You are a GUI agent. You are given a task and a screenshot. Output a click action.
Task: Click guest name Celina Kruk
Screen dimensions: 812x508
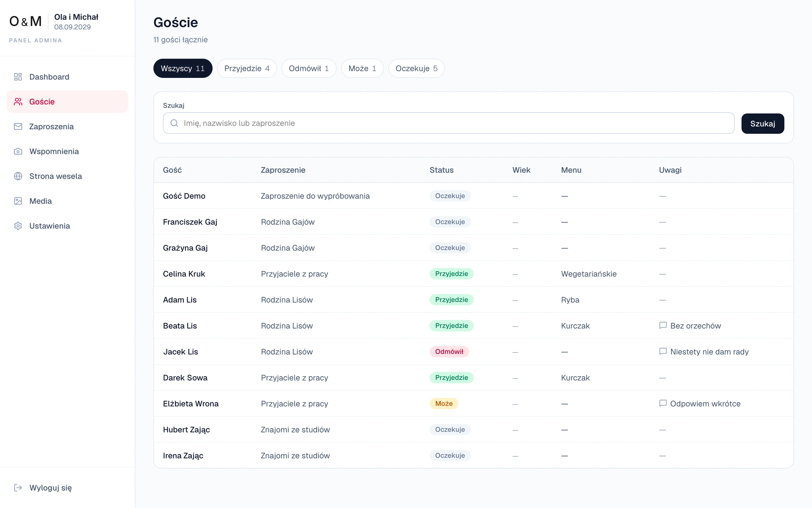(x=184, y=274)
